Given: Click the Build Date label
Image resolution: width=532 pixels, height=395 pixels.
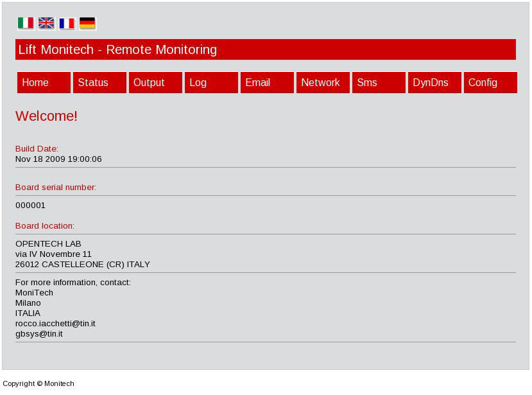Looking at the screenshot, I should pyautogui.click(x=37, y=149).
